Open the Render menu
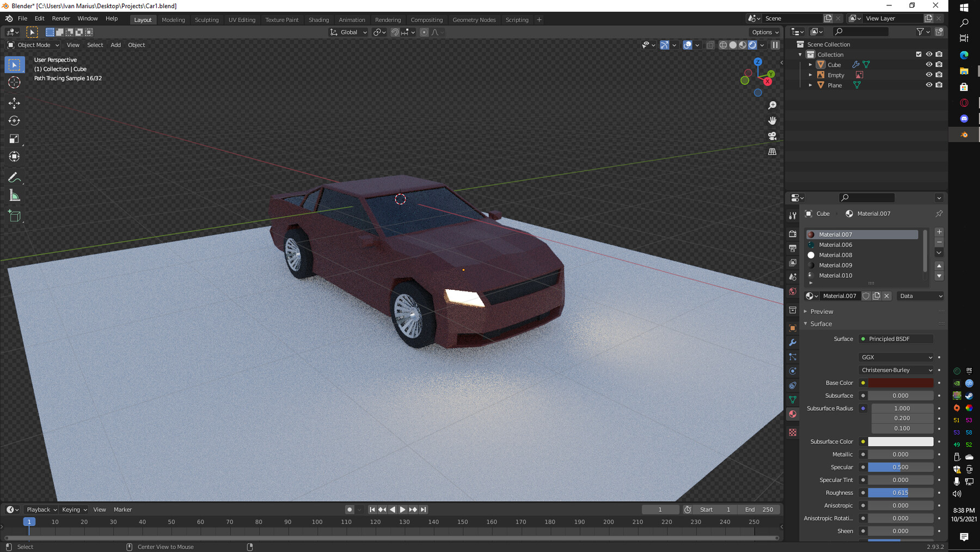 [x=61, y=18]
